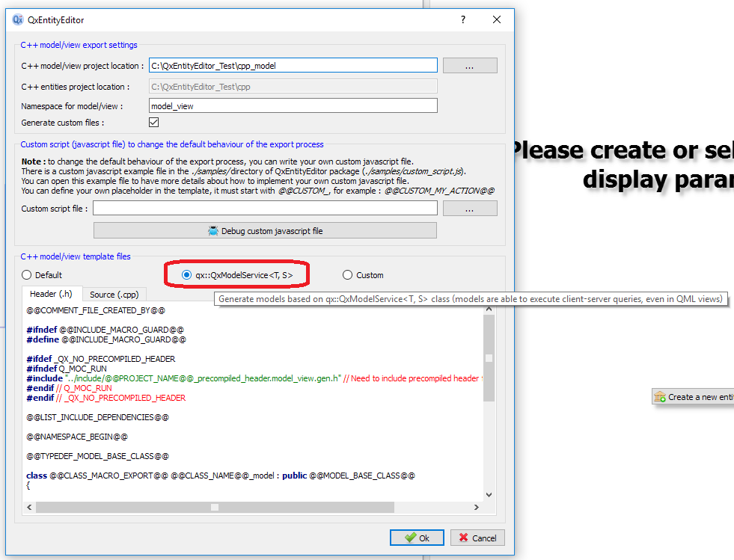
Task: Click the horizontal scrollbar below the template
Action: 215,507
